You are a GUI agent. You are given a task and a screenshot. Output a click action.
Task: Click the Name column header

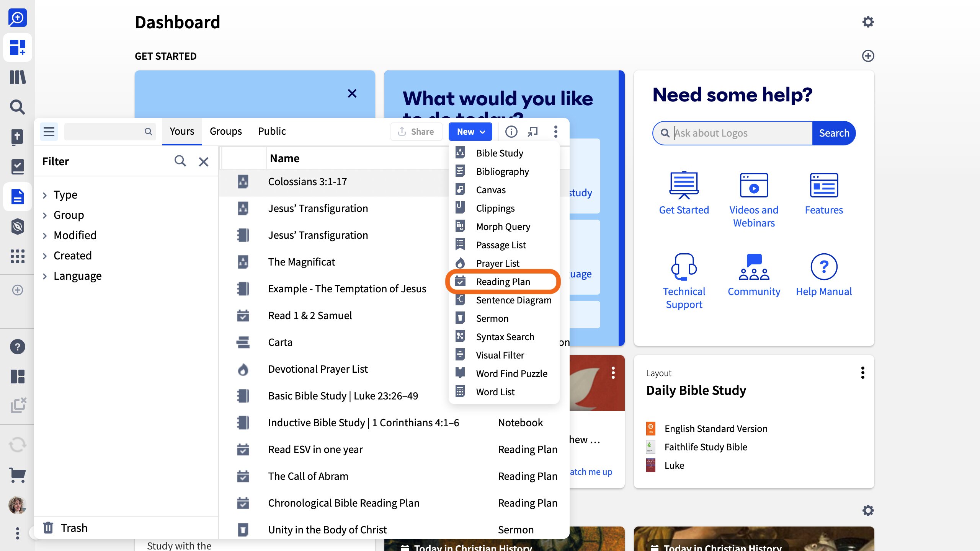pos(284,158)
